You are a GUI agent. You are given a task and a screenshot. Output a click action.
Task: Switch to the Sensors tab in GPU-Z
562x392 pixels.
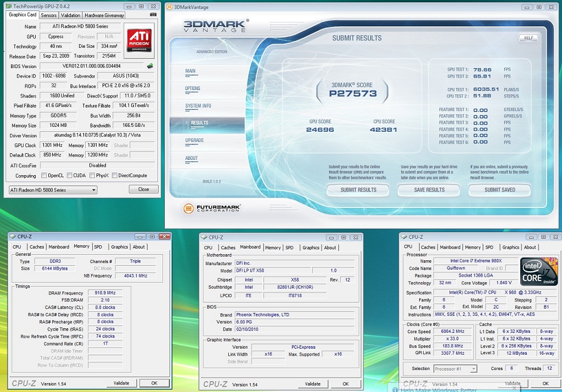pos(49,15)
